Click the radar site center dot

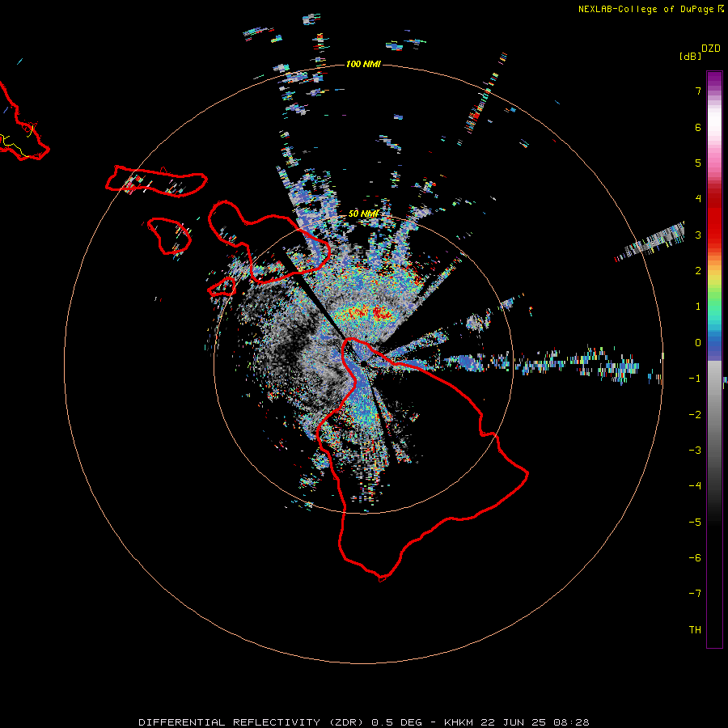coord(363,363)
